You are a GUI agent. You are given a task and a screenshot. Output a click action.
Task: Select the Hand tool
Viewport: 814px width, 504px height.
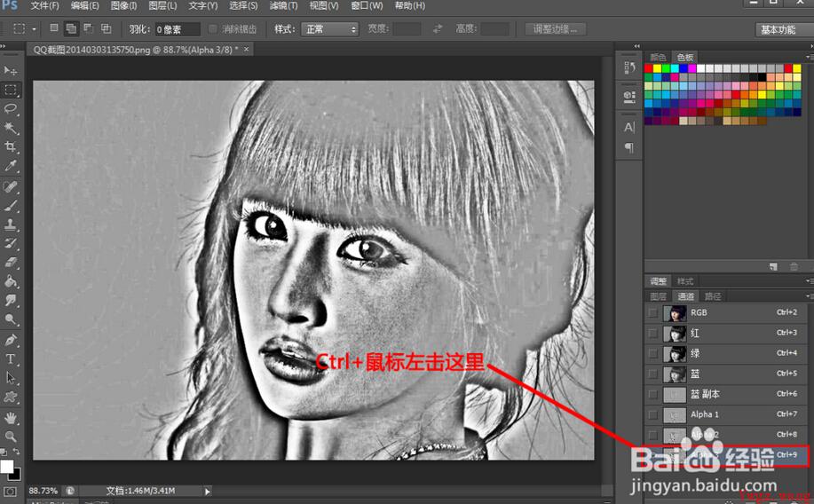point(11,417)
